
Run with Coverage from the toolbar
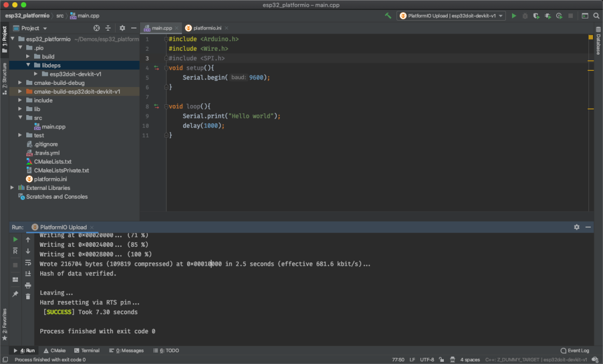pos(537,16)
